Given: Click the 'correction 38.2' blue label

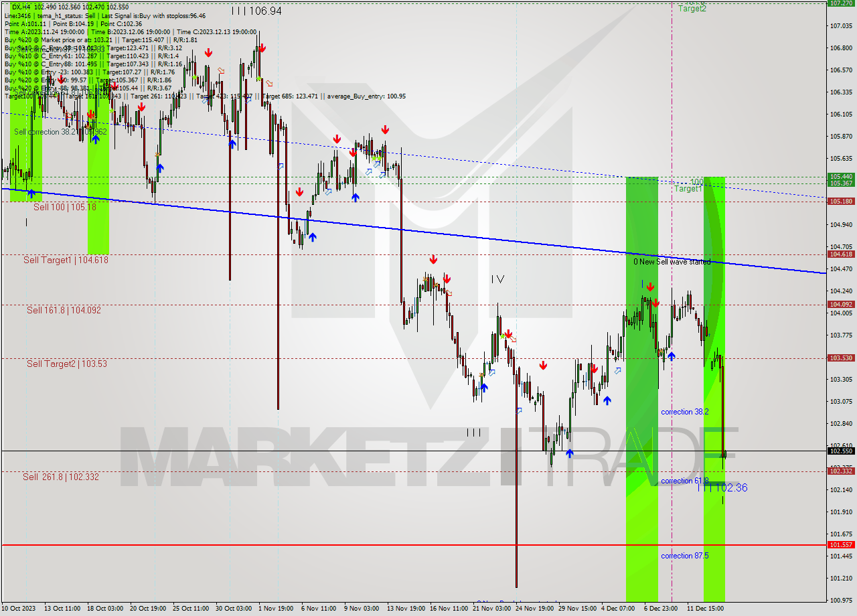Looking at the screenshot, I should click(x=684, y=412).
